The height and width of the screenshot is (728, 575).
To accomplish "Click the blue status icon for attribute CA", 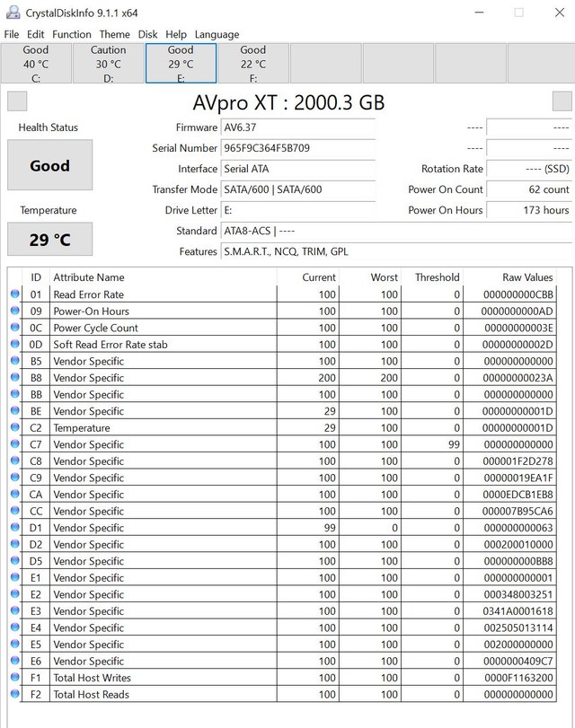I will coord(15,494).
